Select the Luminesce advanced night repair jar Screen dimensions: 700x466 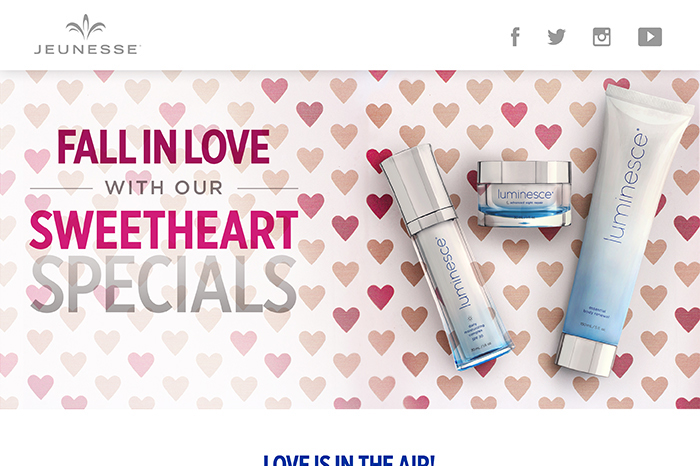tap(525, 194)
